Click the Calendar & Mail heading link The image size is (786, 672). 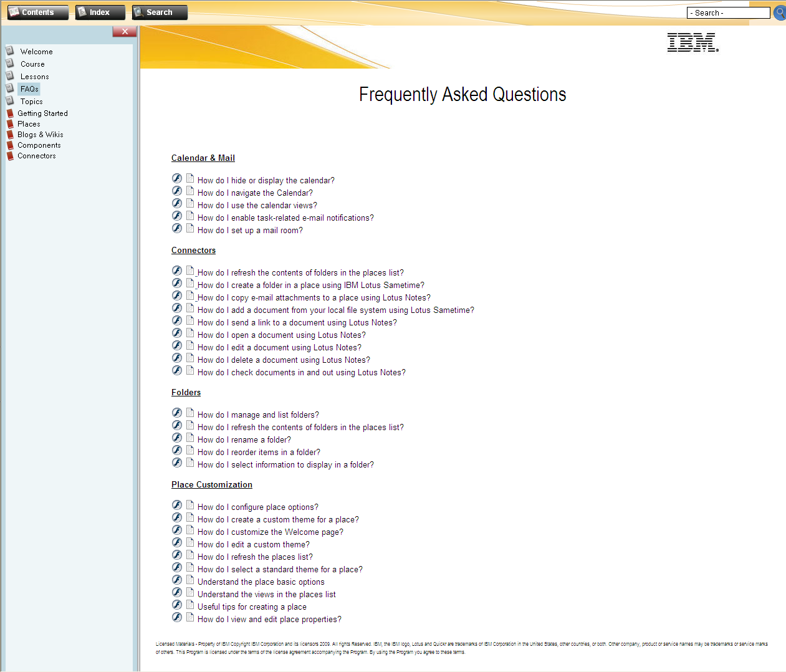pyautogui.click(x=203, y=158)
